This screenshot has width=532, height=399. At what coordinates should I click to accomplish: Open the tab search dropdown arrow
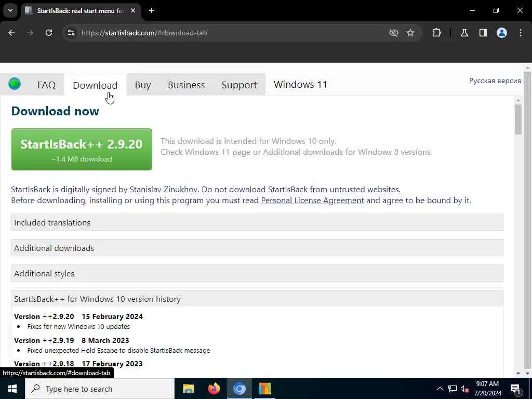(10, 10)
